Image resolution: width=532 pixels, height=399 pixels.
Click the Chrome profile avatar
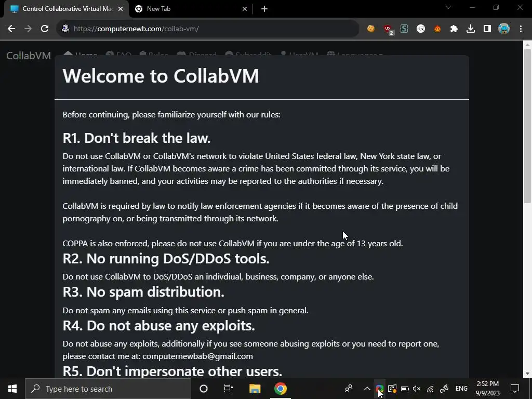point(504,29)
